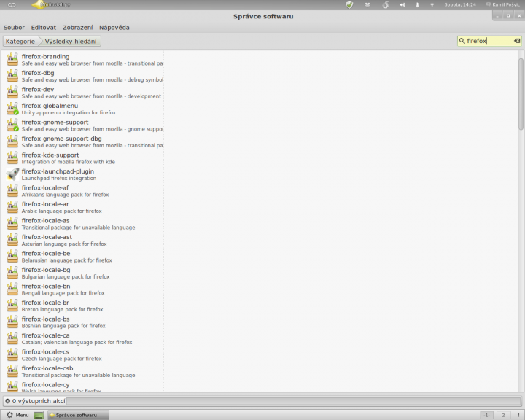
Task: Select the firefox-locale-cy package name
Action: pyautogui.click(x=45, y=385)
